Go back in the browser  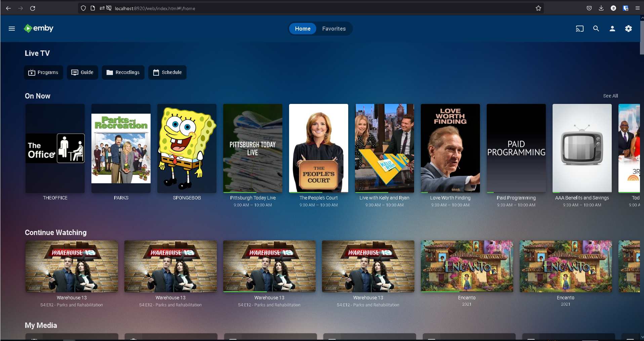coord(8,8)
